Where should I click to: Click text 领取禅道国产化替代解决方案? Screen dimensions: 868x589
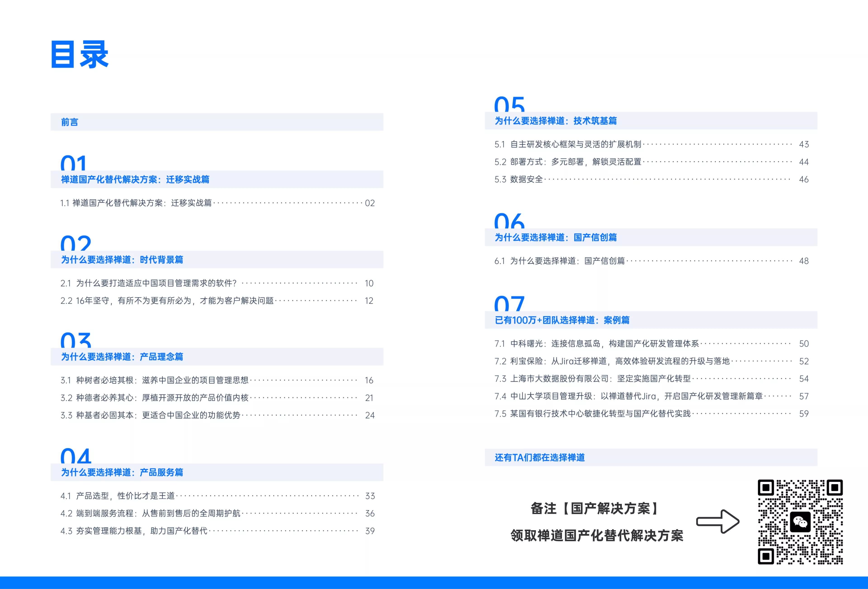tap(597, 536)
